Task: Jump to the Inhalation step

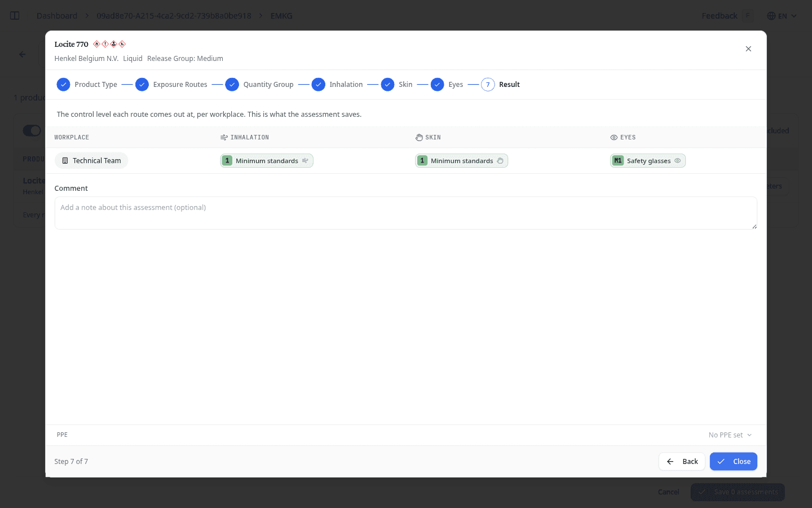Action: pyautogui.click(x=337, y=85)
